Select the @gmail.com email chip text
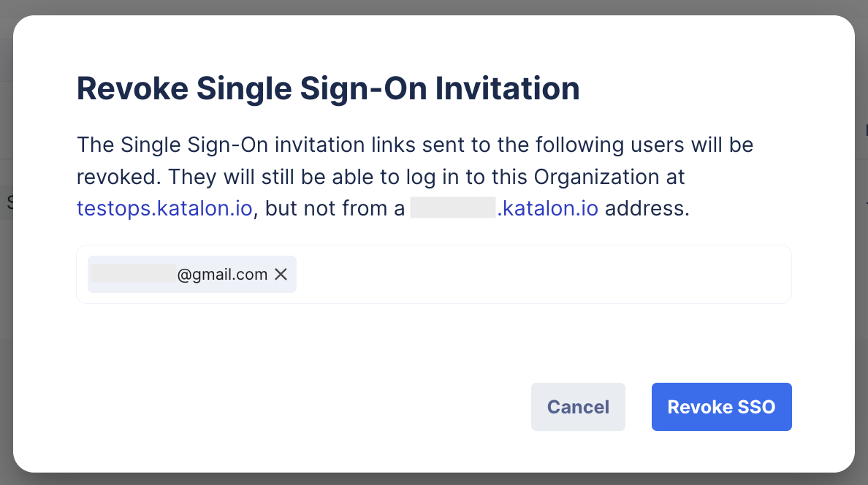The image size is (868, 485). 222,275
